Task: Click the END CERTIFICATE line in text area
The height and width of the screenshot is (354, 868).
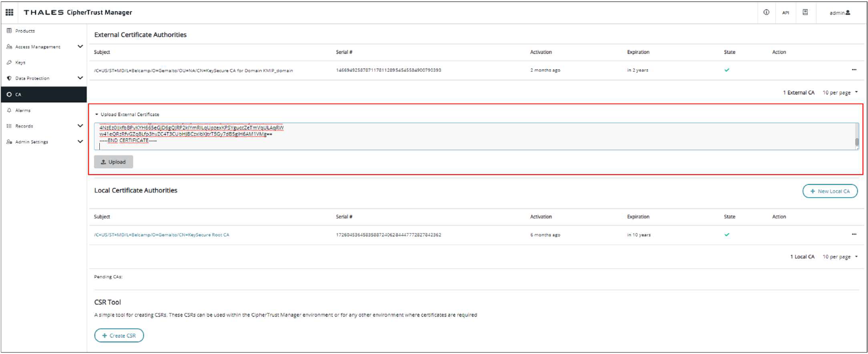Action: click(129, 140)
